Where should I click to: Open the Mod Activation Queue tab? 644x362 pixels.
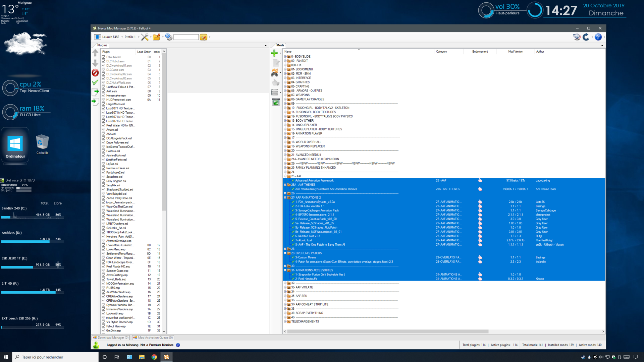[x=153, y=338]
